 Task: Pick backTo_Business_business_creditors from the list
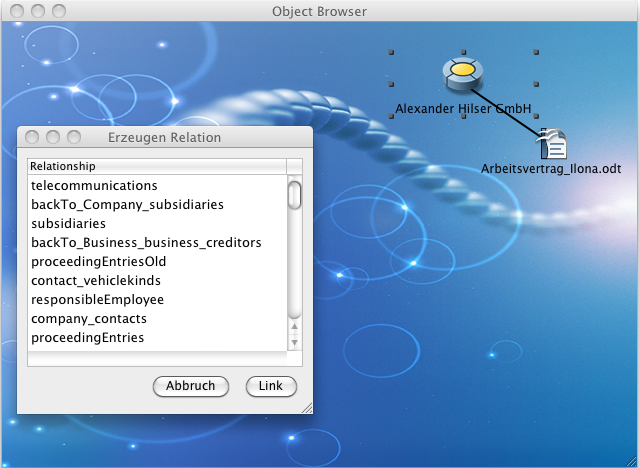click(x=146, y=243)
